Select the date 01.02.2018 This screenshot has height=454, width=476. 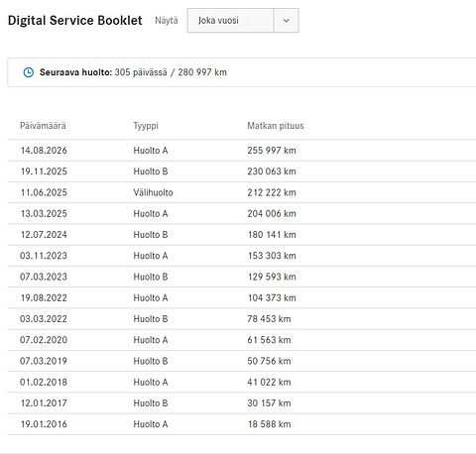point(44,383)
